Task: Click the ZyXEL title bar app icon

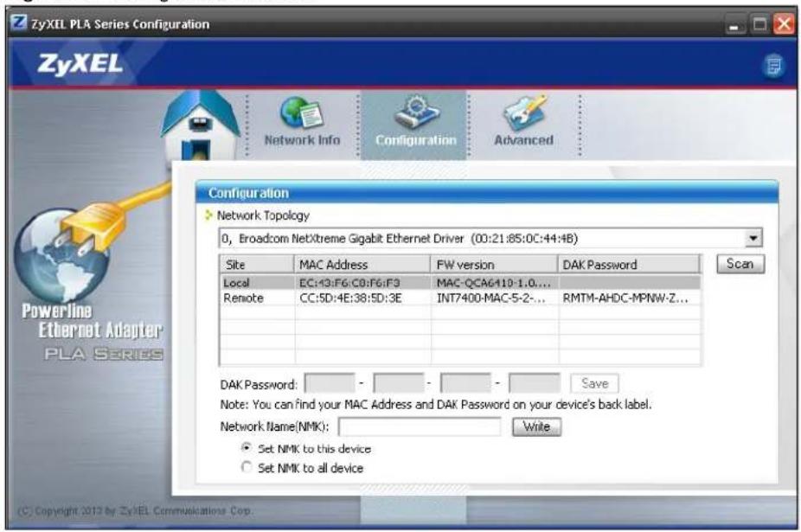Action: click(x=19, y=22)
